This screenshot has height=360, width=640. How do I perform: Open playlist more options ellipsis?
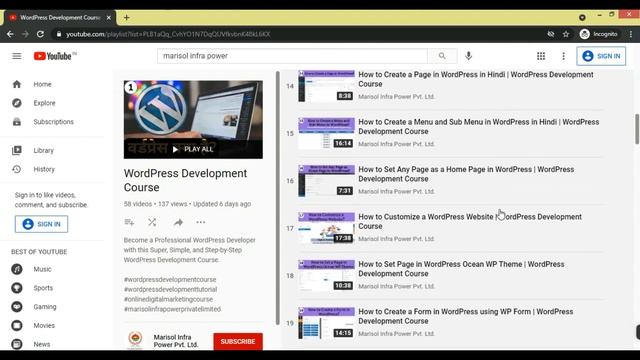coord(201,222)
